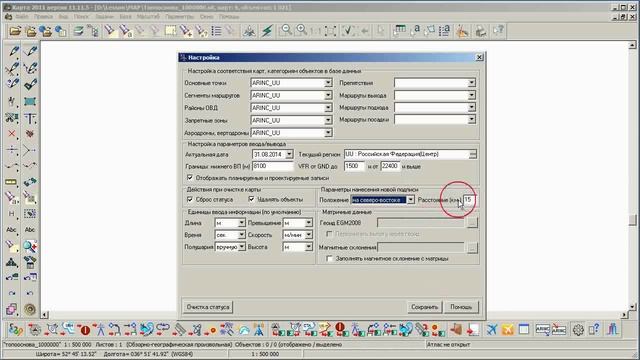Click the zoom out magnifier icon

[287, 30]
